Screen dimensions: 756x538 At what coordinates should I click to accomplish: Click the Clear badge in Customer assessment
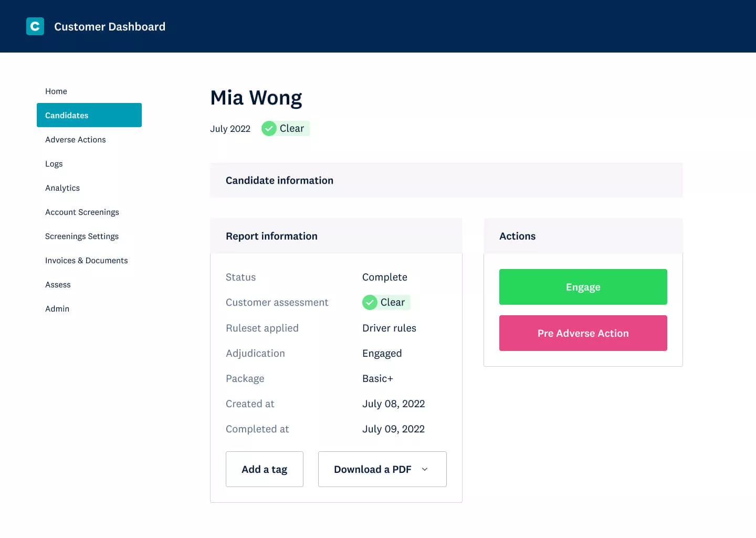click(x=386, y=302)
